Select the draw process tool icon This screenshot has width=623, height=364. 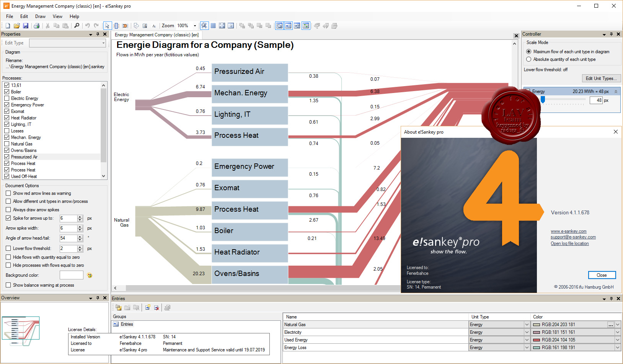coord(116,26)
